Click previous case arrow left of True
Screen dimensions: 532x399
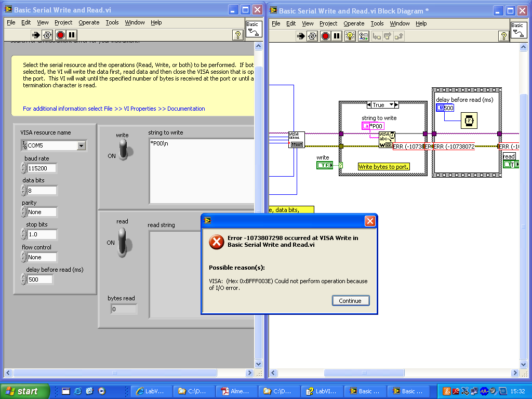[x=369, y=105]
